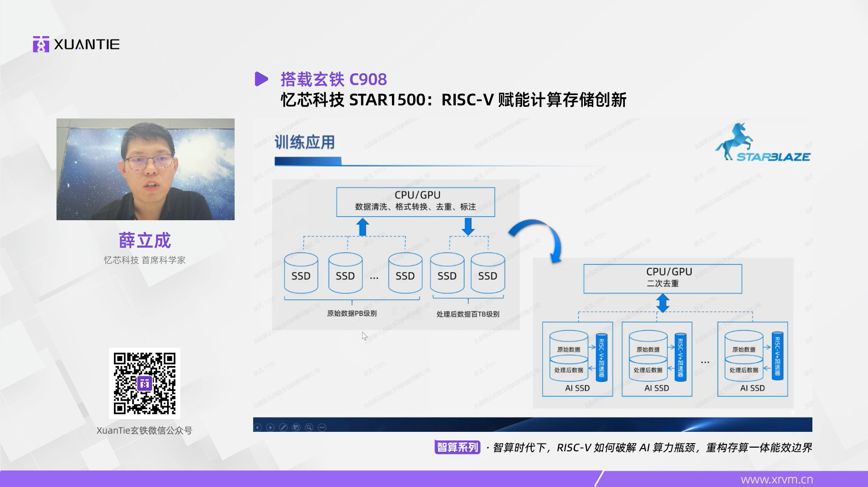Open the slide navigator view
Image resolution: width=868 pixels, height=487 pixels.
click(x=296, y=427)
